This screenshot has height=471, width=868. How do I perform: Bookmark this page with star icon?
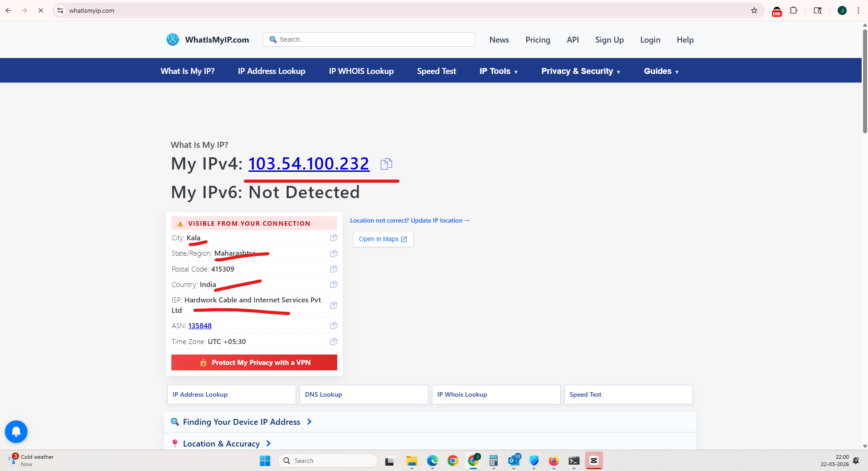click(x=754, y=10)
